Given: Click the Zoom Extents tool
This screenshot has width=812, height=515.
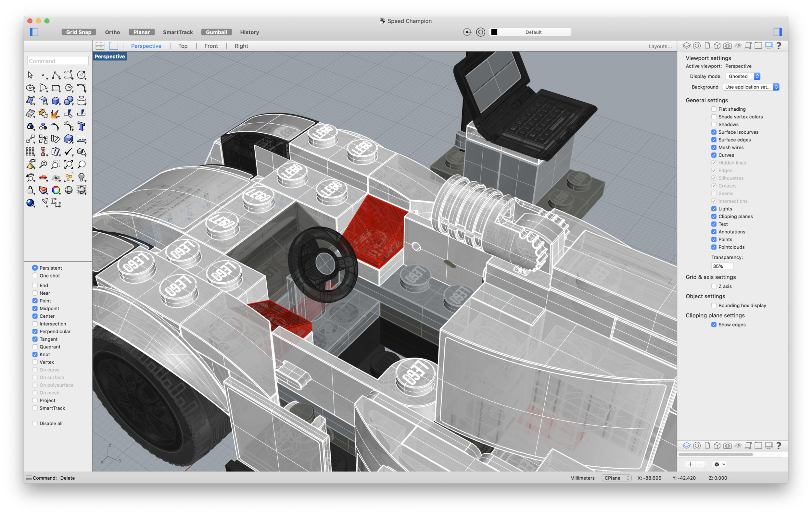Looking at the screenshot, I should [x=69, y=165].
